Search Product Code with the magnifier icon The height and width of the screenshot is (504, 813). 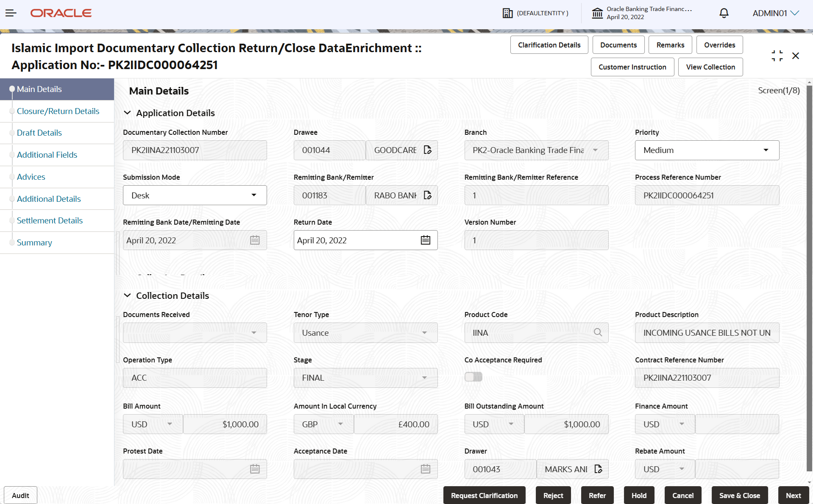click(x=598, y=332)
